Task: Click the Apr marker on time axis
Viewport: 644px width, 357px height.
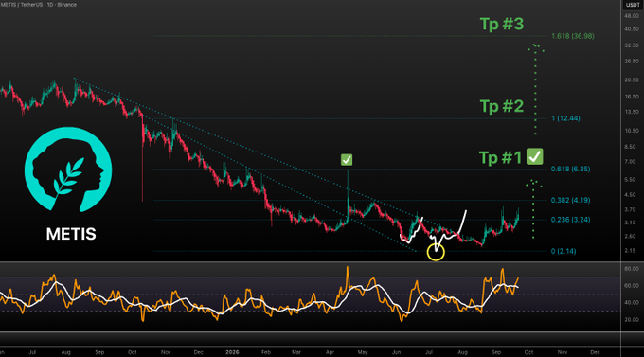Action: 330,352
